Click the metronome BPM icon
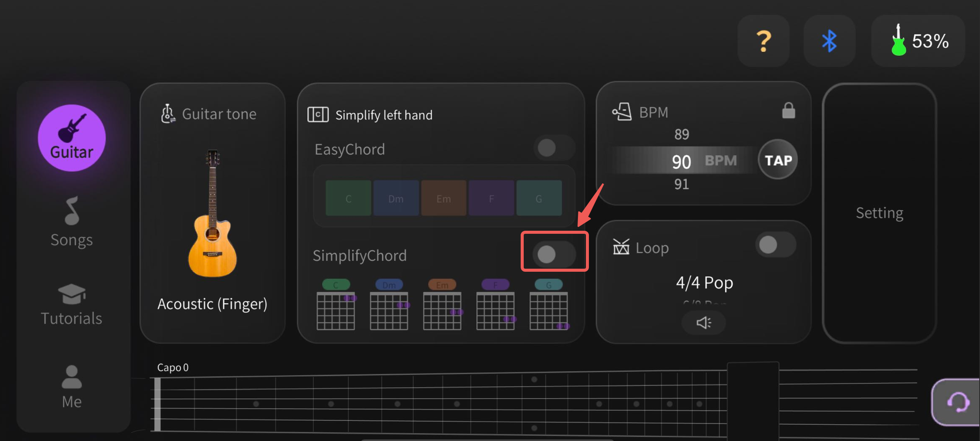Viewport: 980px width, 441px height. pos(622,112)
